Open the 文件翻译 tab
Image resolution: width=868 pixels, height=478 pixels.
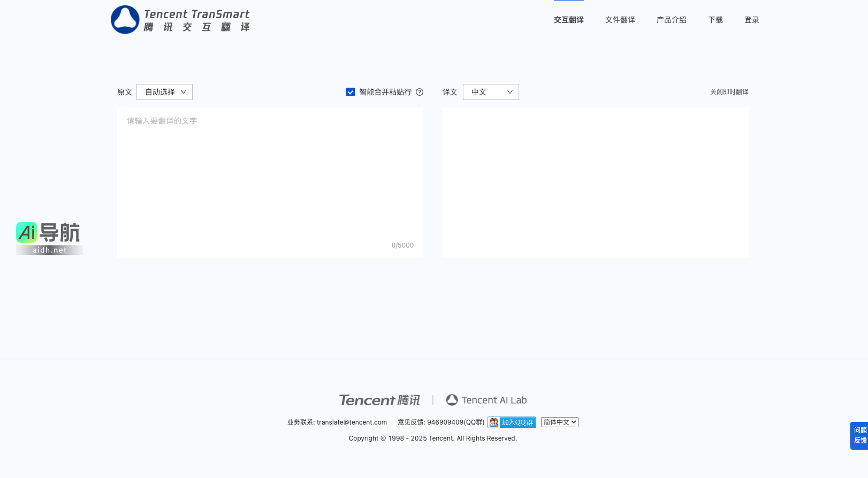620,20
